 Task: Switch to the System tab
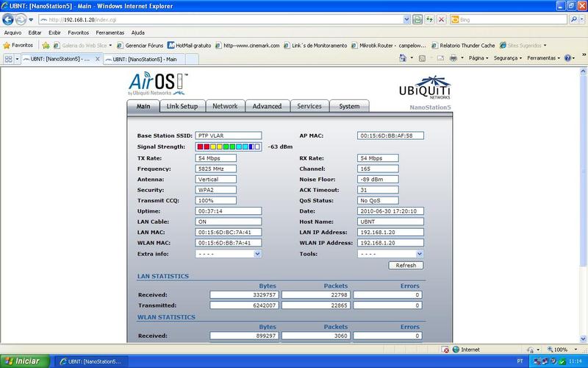349,106
